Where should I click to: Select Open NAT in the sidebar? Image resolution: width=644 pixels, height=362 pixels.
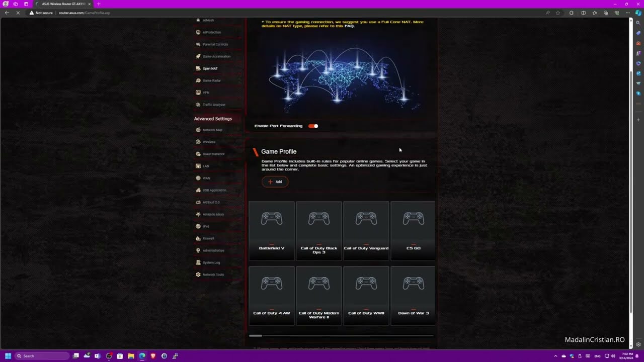(x=210, y=68)
